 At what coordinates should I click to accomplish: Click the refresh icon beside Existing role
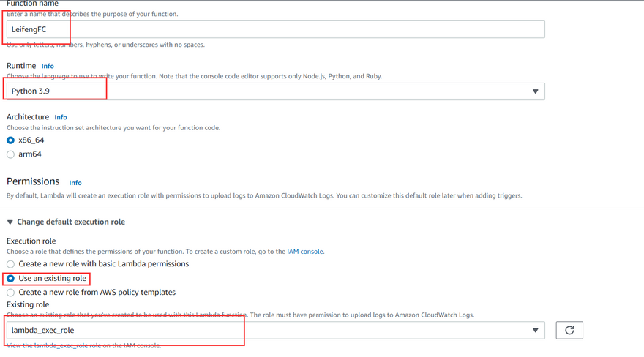pyautogui.click(x=569, y=330)
